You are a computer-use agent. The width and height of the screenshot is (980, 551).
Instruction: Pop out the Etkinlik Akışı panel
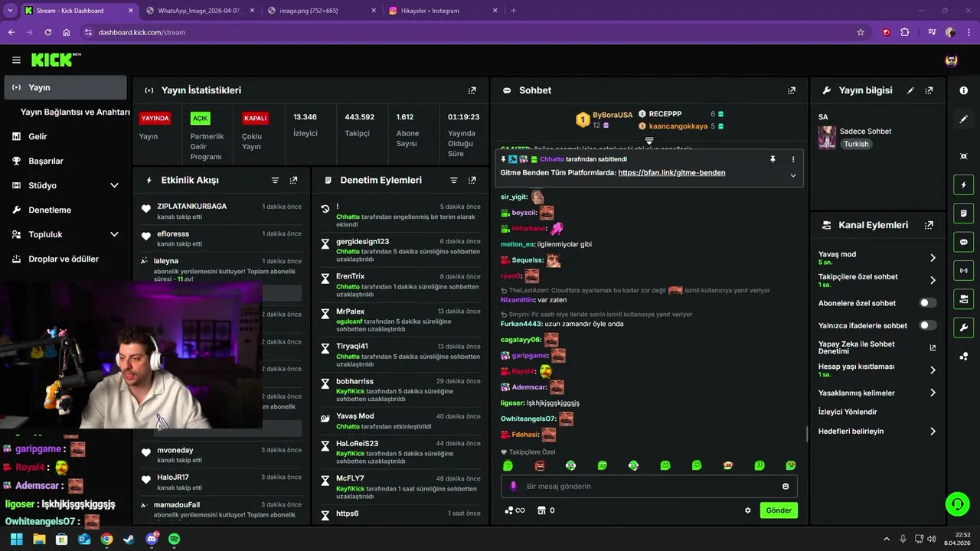click(293, 181)
